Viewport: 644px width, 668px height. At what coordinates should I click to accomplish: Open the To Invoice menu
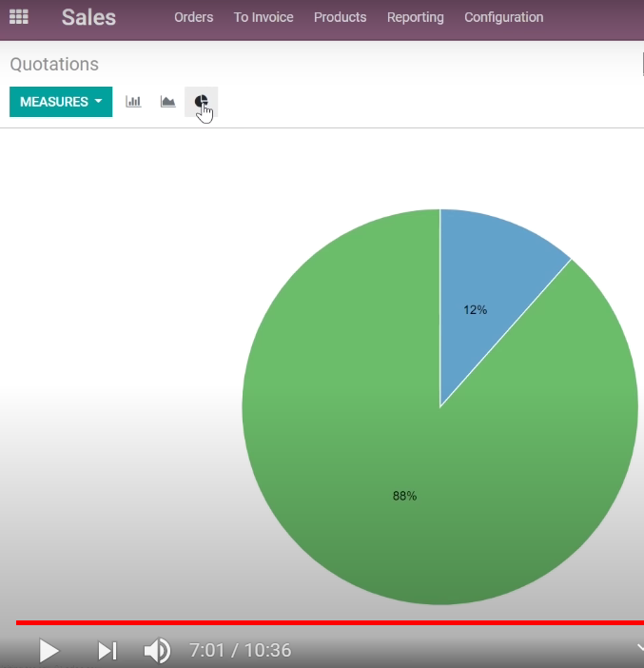pyautogui.click(x=263, y=17)
